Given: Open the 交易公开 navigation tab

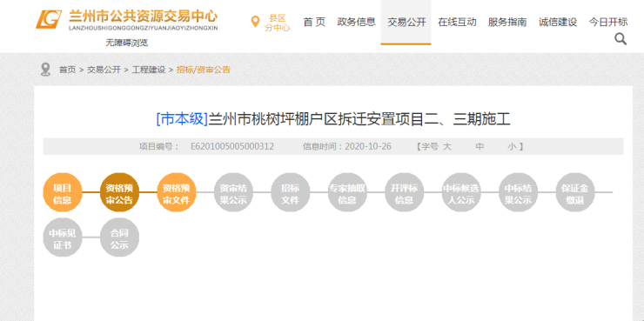Looking at the screenshot, I should [x=406, y=22].
